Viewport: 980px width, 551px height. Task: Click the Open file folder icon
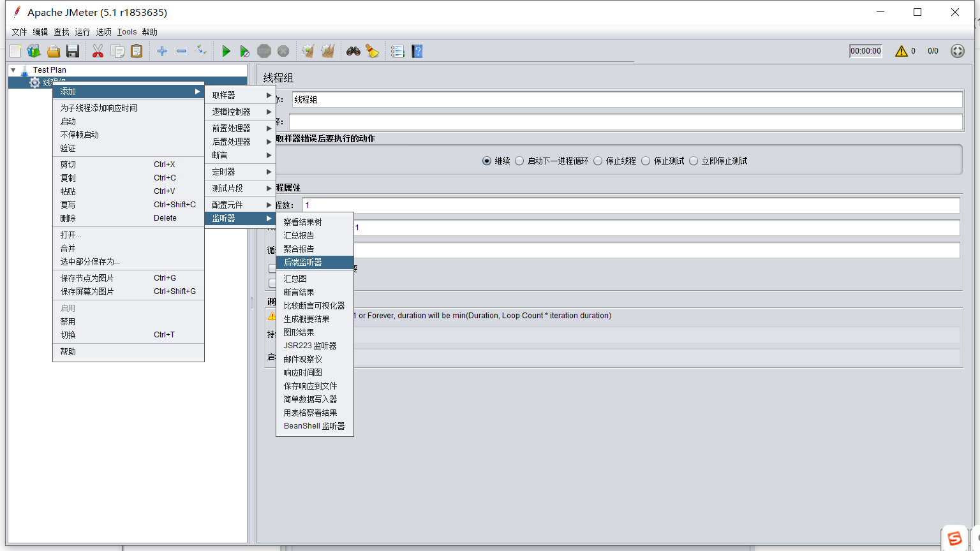pos(54,51)
